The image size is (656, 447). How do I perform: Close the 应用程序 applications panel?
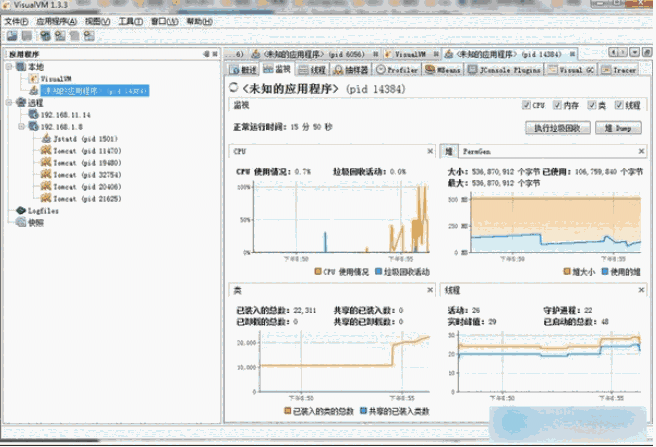215,54
